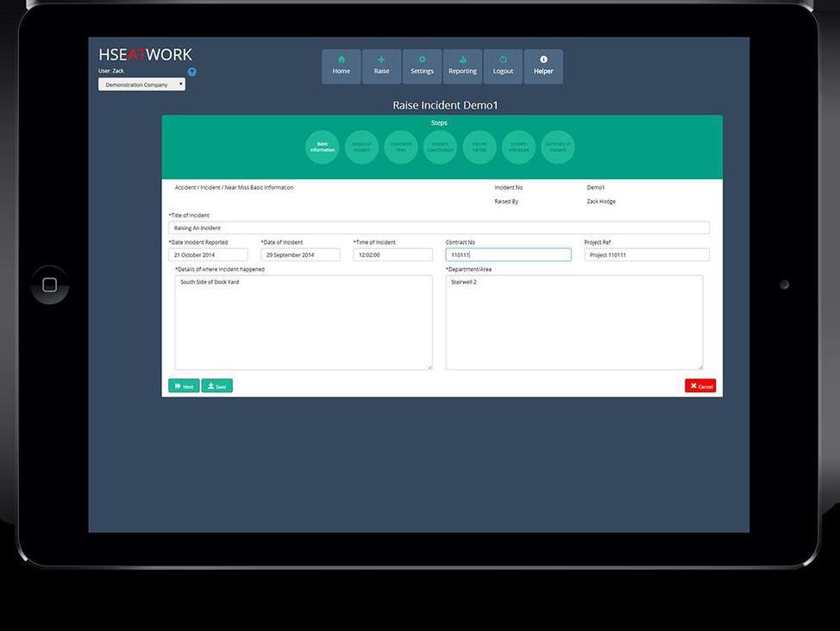Screen dimensions: 840x631
Task: Go to the Home page
Action: (x=342, y=66)
